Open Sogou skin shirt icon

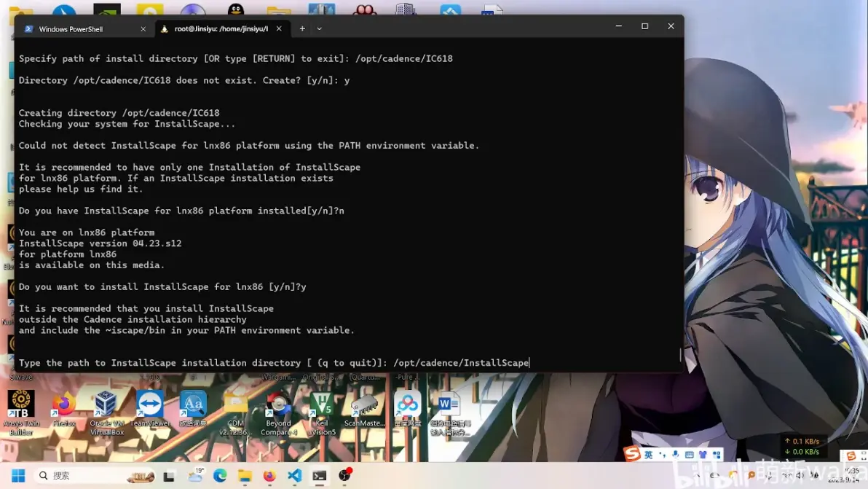click(703, 455)
